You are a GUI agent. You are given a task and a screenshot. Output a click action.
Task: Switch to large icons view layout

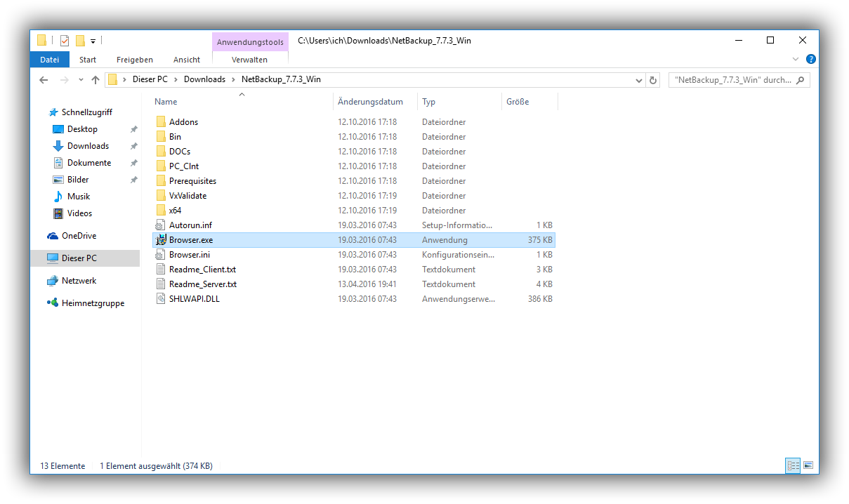(808, 465)
